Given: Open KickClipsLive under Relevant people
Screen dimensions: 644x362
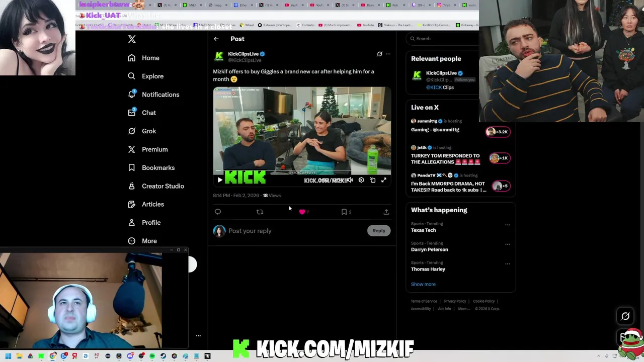Looking at the screenshot, I should point(441,73).
